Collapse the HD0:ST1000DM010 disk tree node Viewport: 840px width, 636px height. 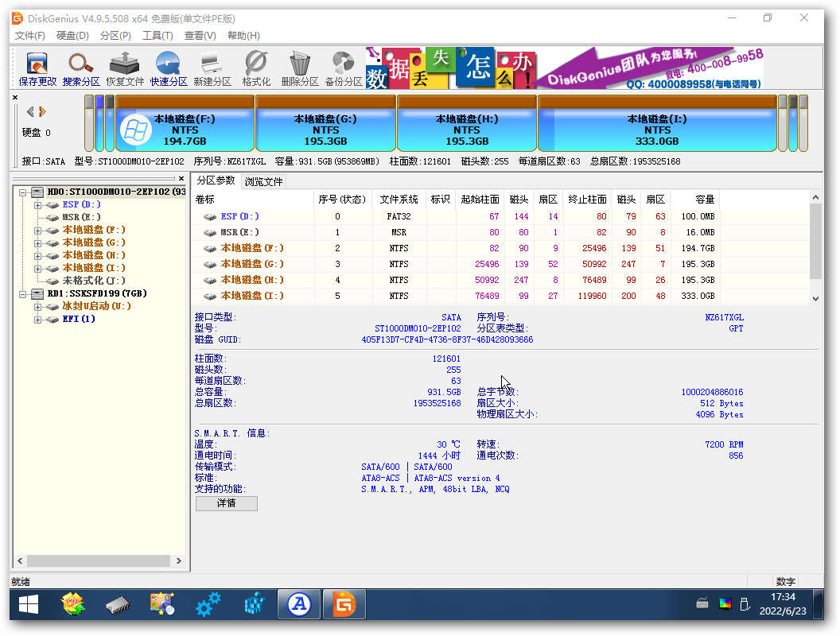[x=22, y=192]
